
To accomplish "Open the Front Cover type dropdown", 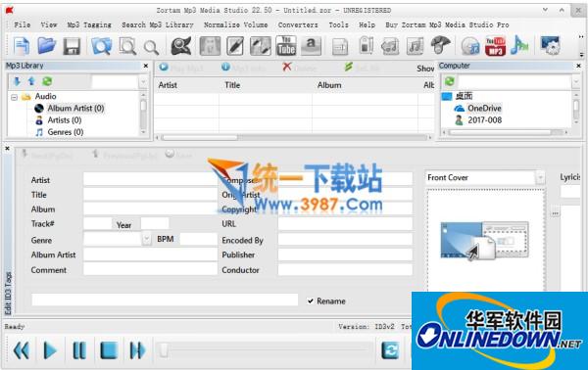I will 540,177.
